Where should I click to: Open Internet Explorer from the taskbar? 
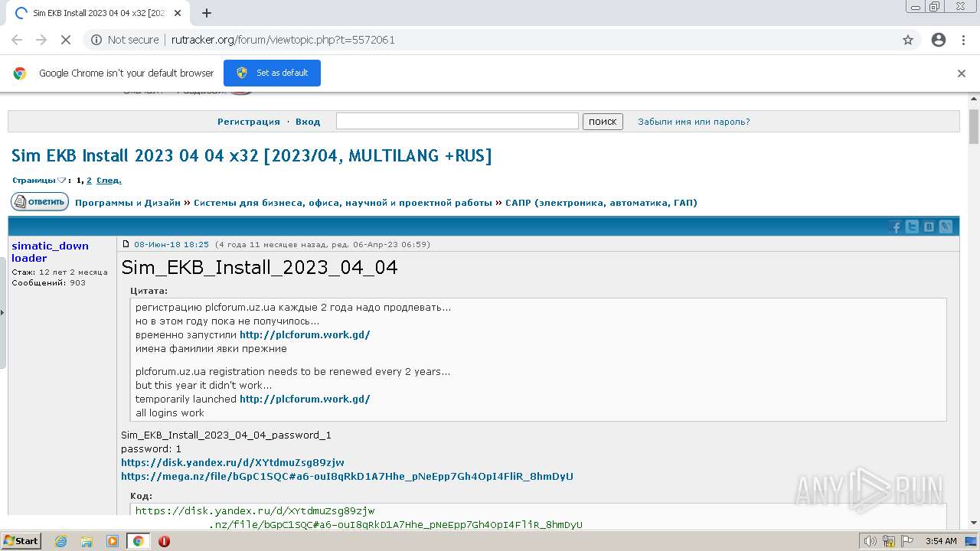click(61, 541)
